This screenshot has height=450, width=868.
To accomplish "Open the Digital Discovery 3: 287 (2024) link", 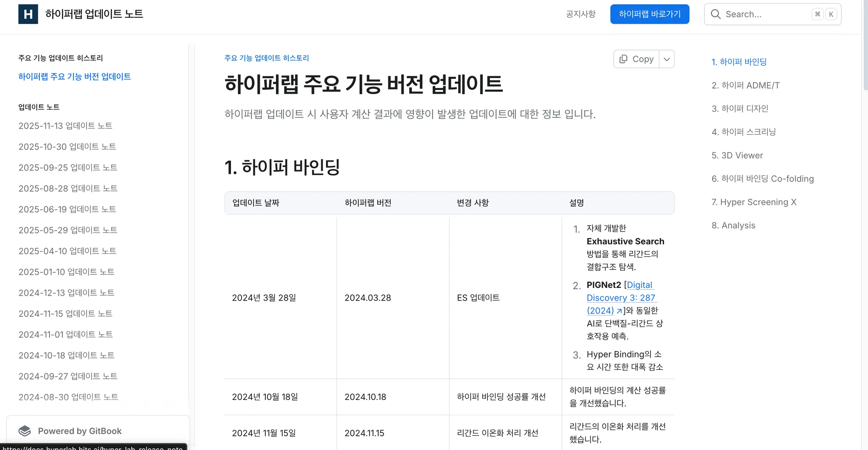I will coord(621,298).
